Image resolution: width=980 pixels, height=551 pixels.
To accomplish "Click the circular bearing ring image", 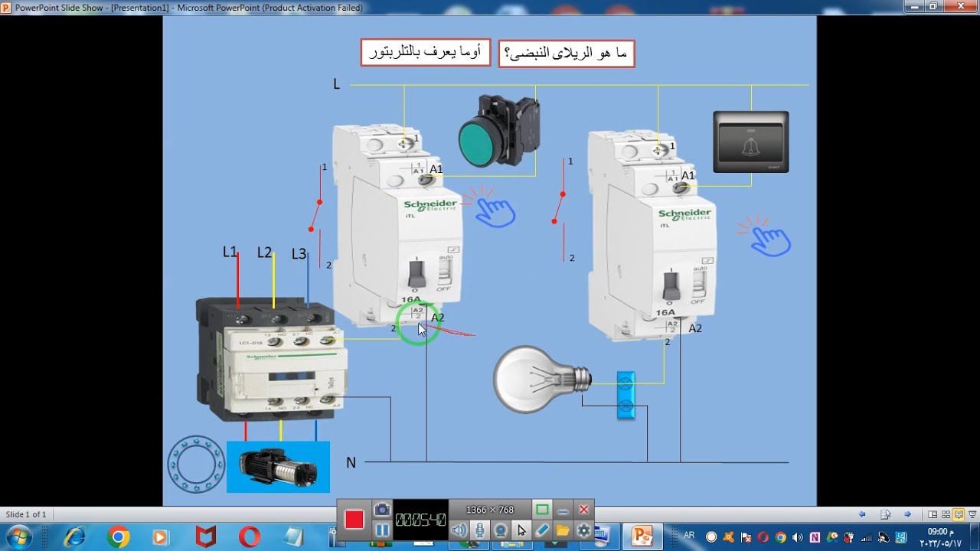I will (x=196, y=464).
